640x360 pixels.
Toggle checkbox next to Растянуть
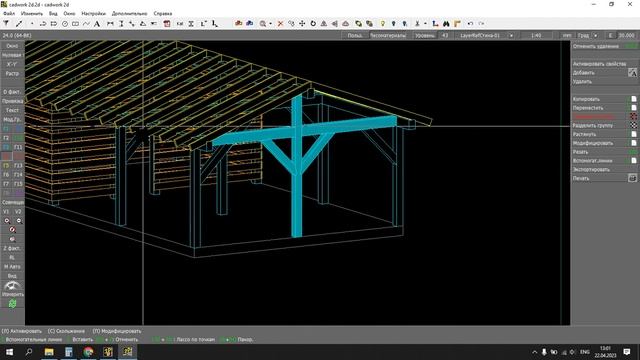point(633,134)
